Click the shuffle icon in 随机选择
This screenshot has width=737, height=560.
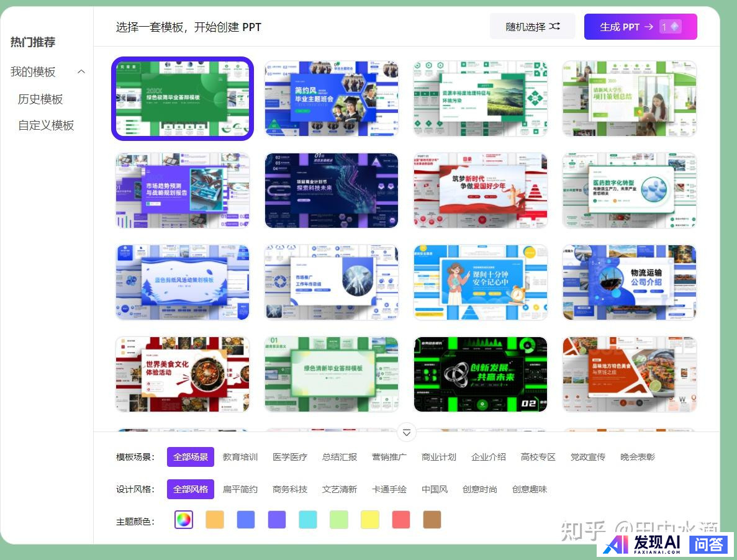[x=554, y=27]
